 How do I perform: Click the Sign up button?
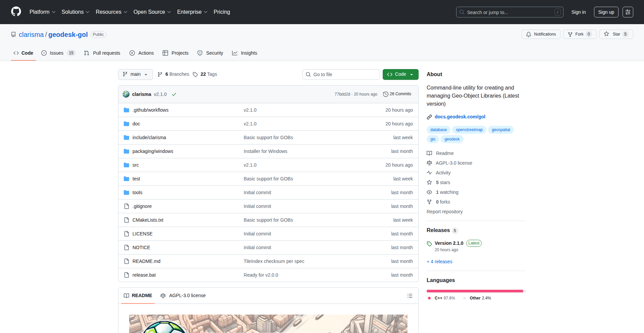[x=606, y=12]
